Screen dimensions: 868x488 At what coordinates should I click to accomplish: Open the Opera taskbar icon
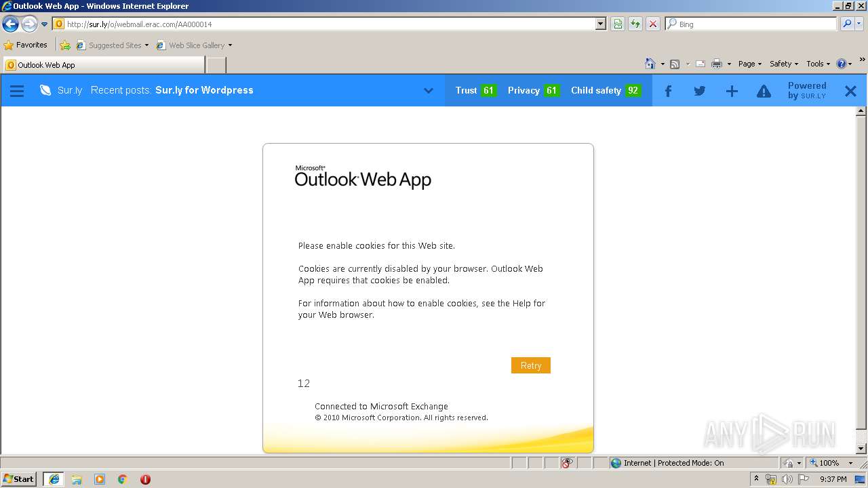(x=145, y=479)
